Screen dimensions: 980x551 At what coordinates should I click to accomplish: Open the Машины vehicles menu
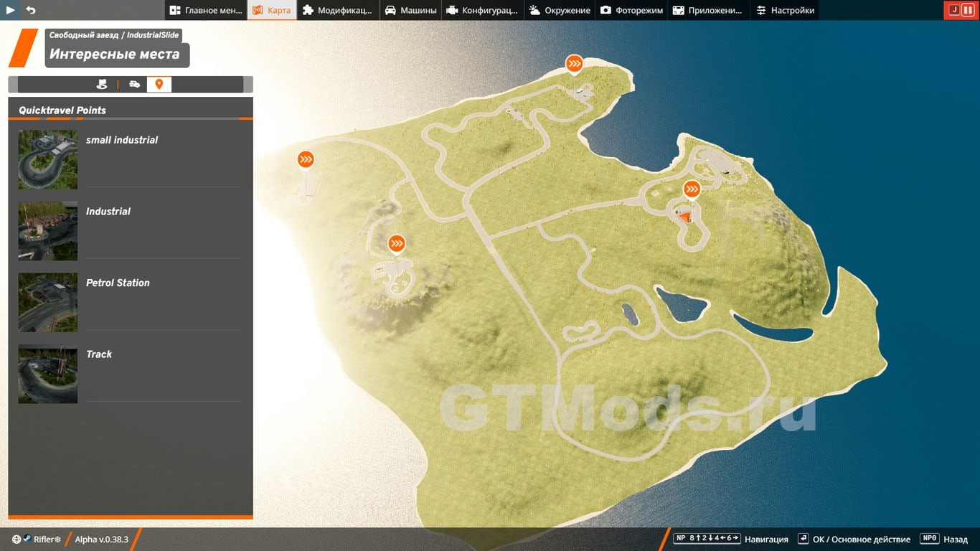pyautogui.click(x=410, y=10)
